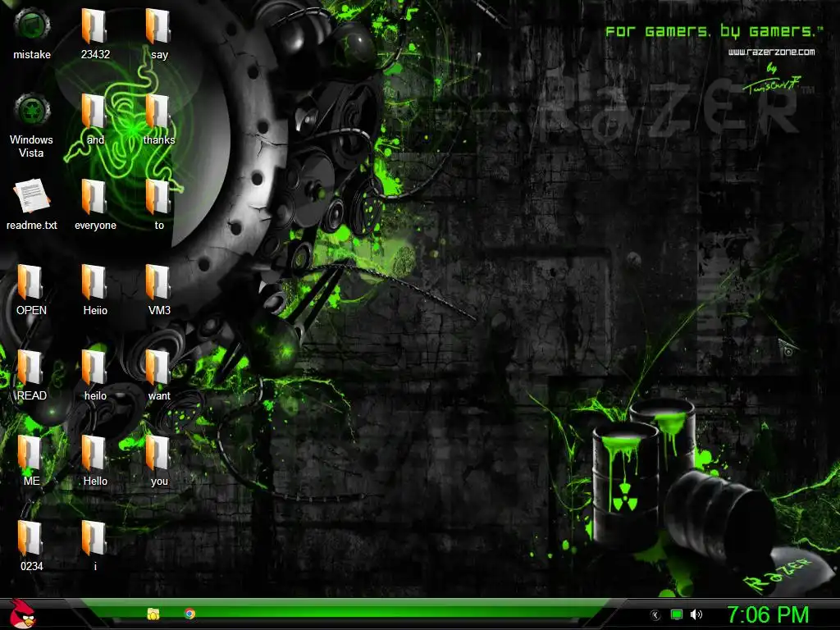Select the Windows Vista desktop icon
The image size is (840, 630).
32,126
